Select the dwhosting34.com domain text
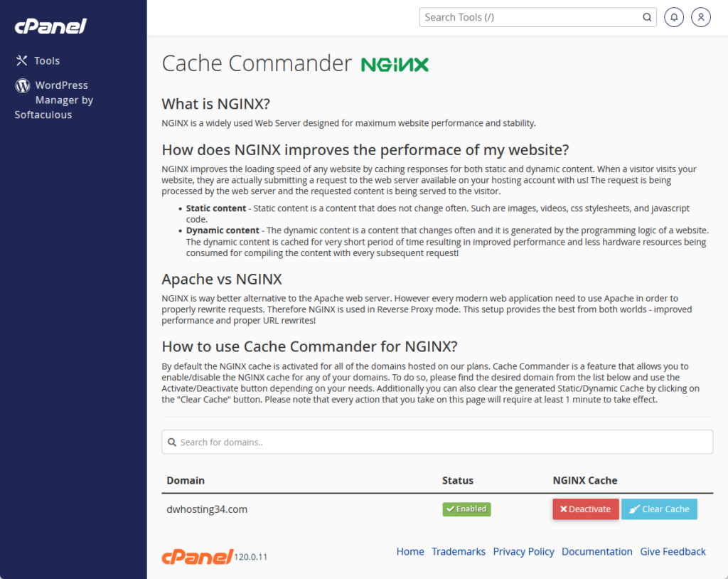 pos(207,509)
